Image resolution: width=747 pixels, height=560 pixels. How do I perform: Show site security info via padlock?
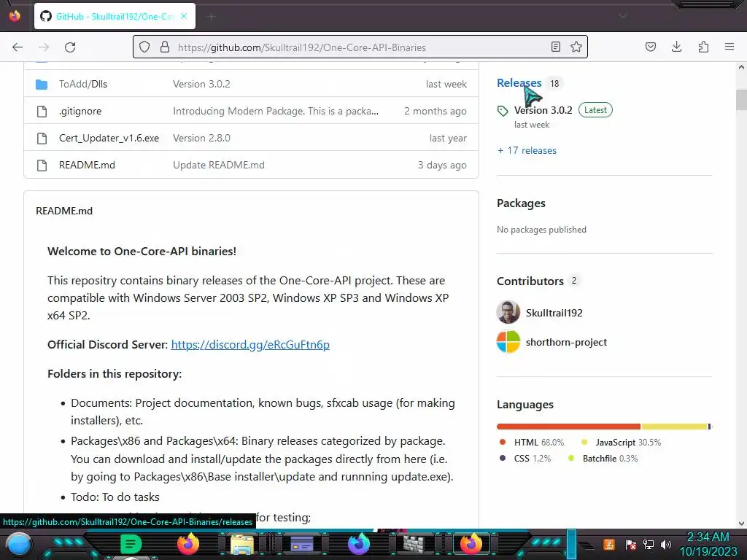[165, 47]
